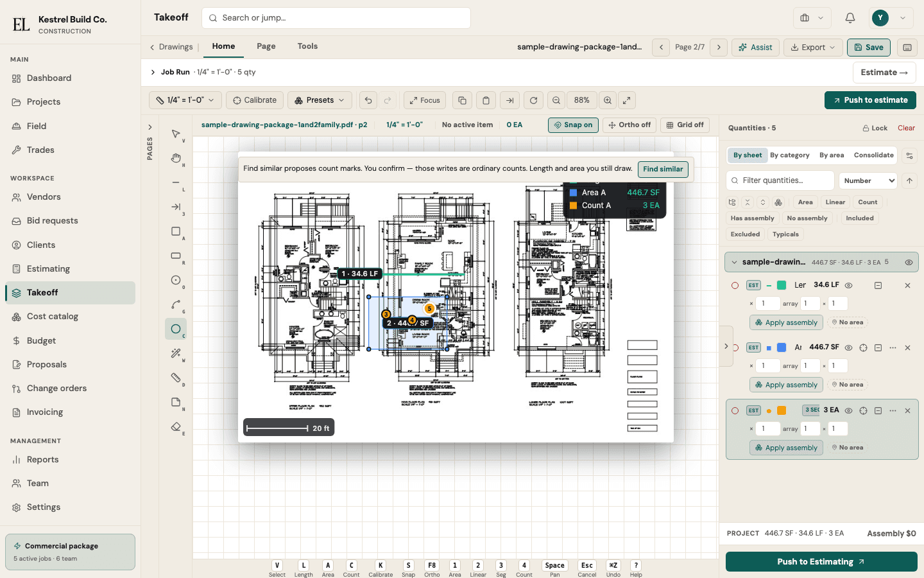Pick the ruler dimension tool

point(176,378)
